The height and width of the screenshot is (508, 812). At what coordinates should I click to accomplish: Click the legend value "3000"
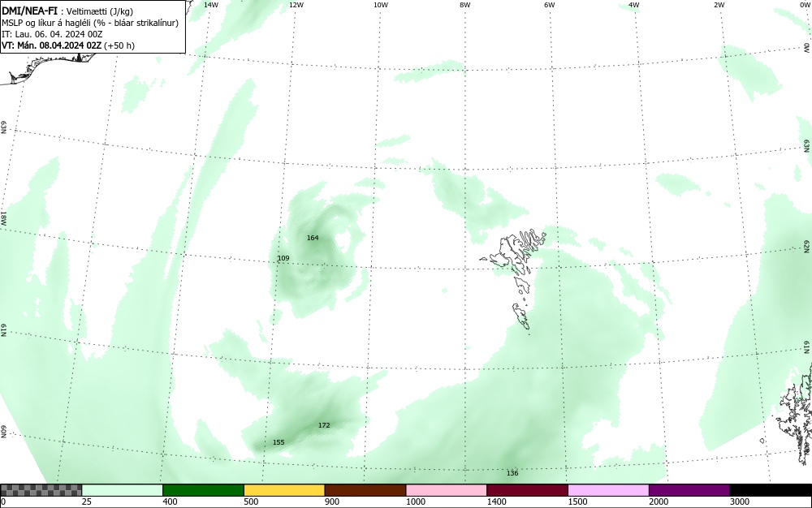click(x=740, y=502)
